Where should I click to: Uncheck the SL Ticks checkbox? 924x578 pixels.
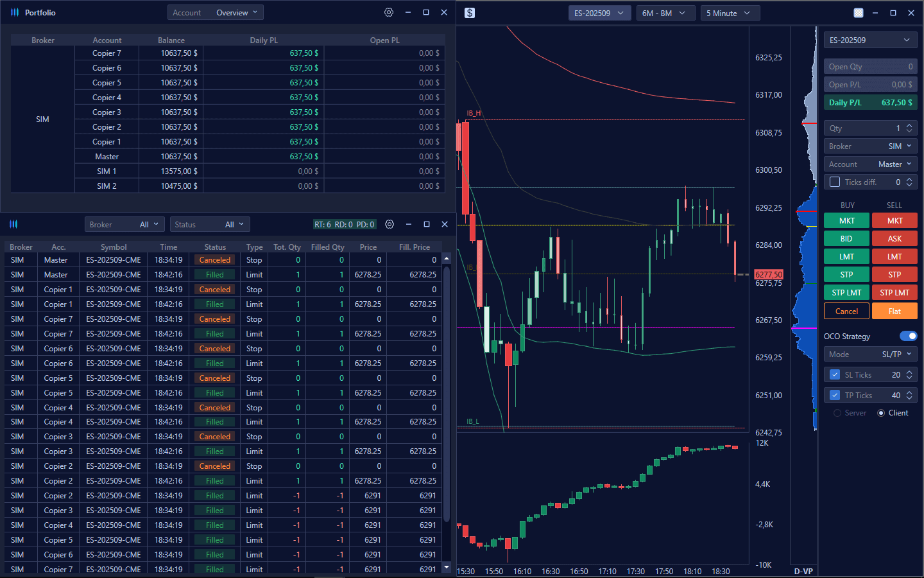tap(835, 374)
